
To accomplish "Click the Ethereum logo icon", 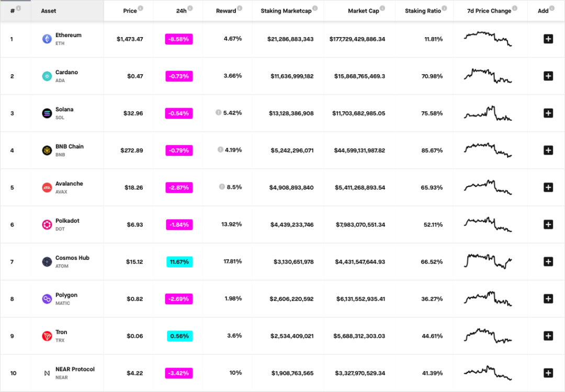I will [47, 39].
